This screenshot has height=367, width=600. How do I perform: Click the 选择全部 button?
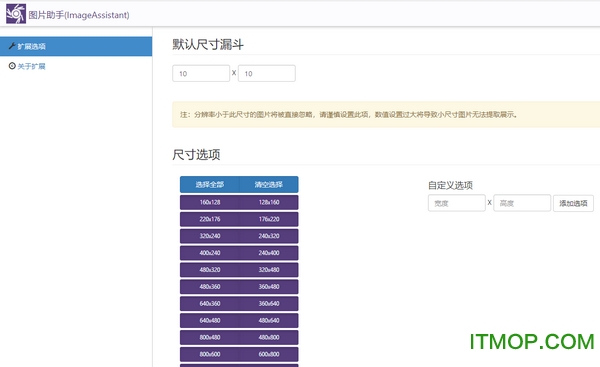(x=210, y=184)
